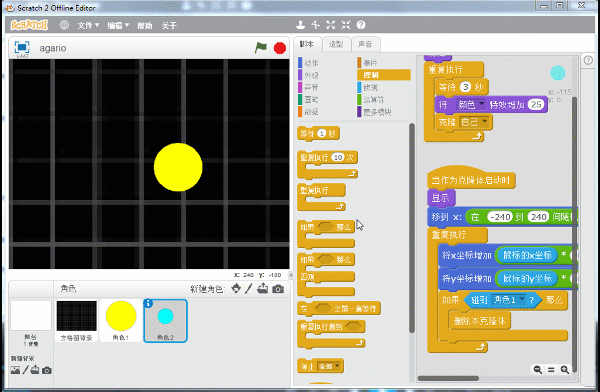Toggle stage full screen mode
Viewport: 600px width, 392px height.
[22, 47]
